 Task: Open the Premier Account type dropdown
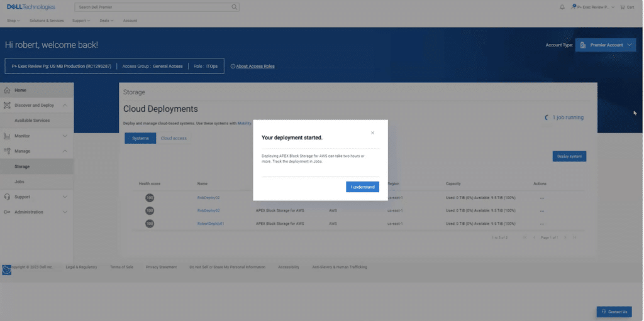click(x=606, y=45)
